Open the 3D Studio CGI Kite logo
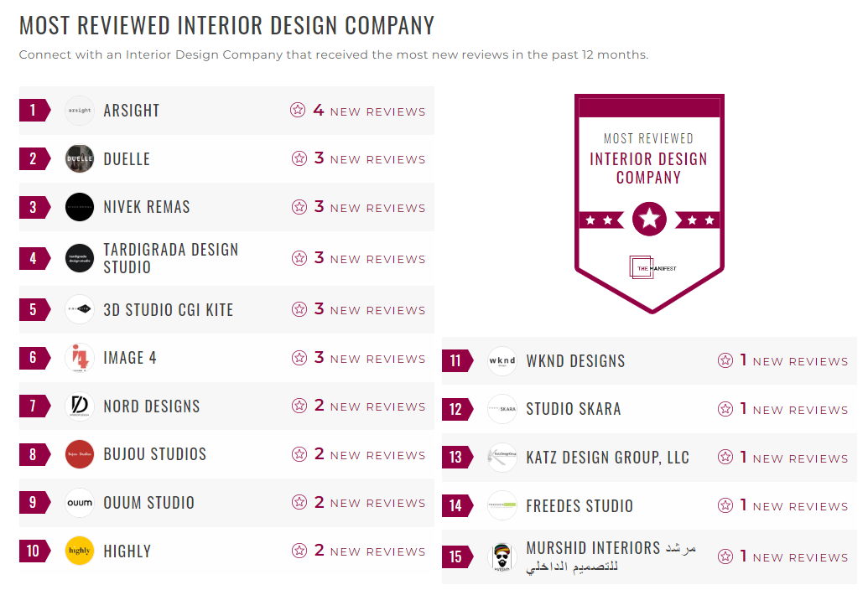The width and height of the screenshot is (868, 590). pyautogui.click(x=79, y=309)
